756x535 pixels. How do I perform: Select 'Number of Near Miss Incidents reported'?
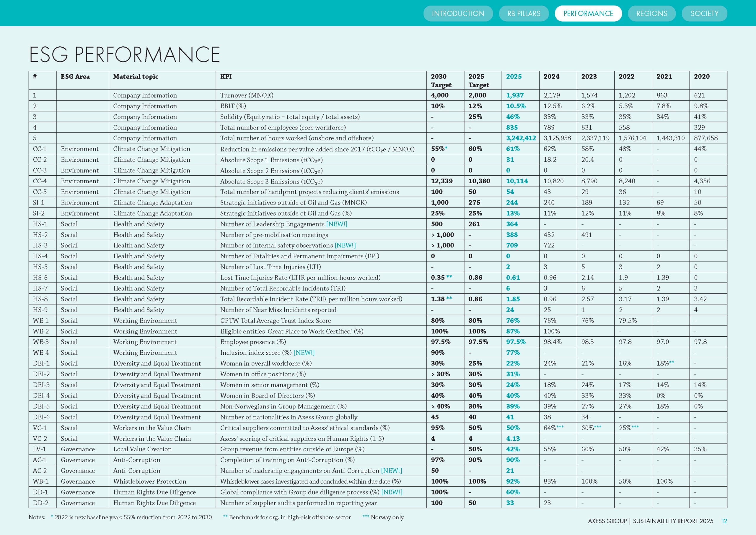pyautogui.click(x=278, y=310)
